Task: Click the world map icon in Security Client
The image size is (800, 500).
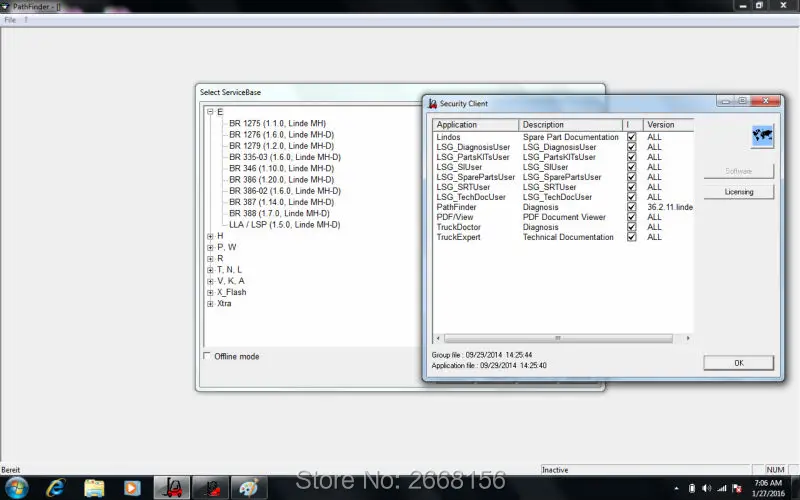Action: tap(762, 136)
